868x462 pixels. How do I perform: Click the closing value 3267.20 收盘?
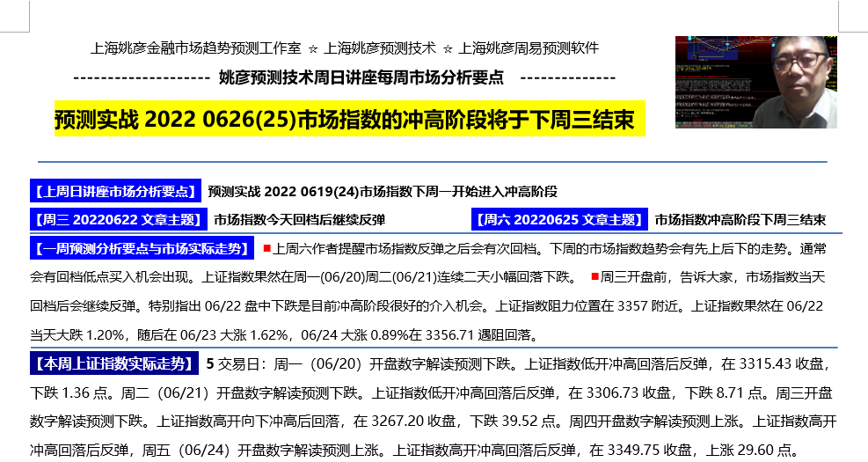pyautogui.click(x=414, y=422)
